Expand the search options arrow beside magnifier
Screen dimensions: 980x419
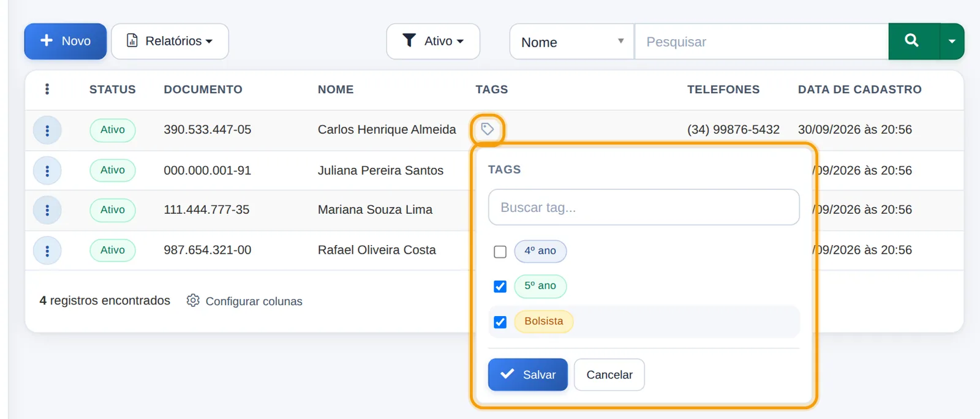tap(952, 41)
